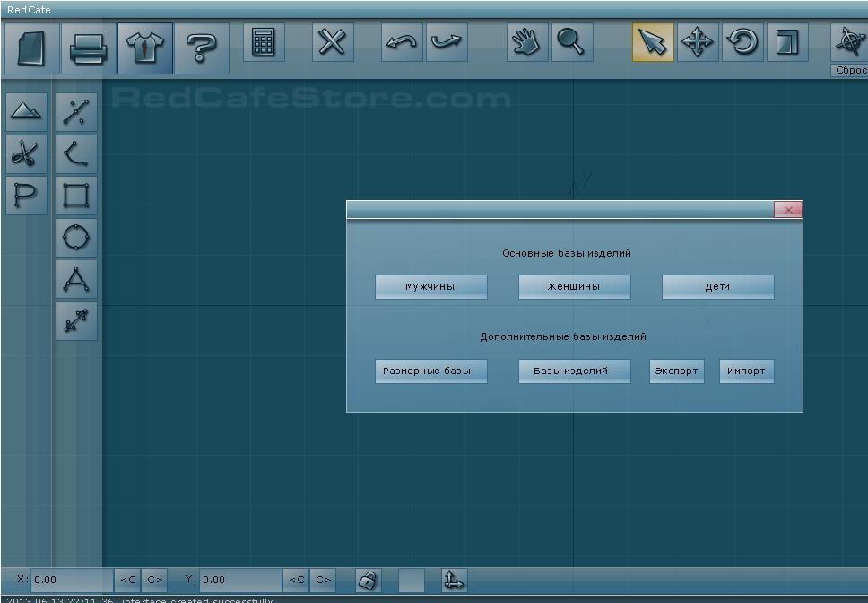Pick the rotate tool
Screen dimensions: 868x603
(x=742, y=42)
